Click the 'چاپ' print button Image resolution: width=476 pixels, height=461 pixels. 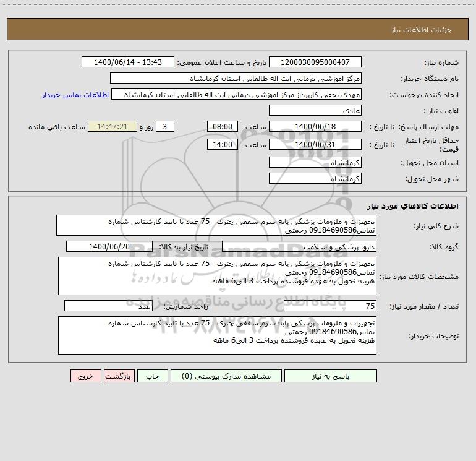pyautogui.click(x=153, y=376)
